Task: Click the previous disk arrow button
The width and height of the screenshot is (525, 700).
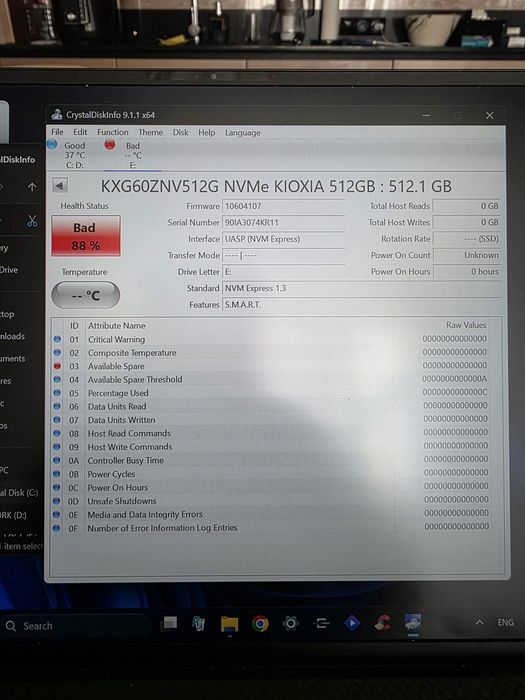Action: [x=60, y=186]
